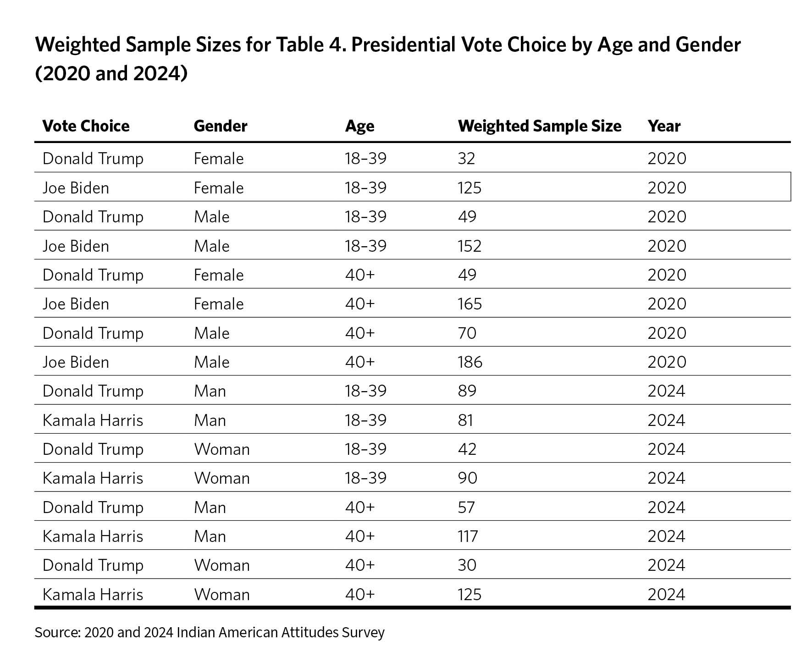The width and height of the screenshot is (812, 668).
Task: Click the Weighted Sample Size column header
Action: click(x=539, y=126)
